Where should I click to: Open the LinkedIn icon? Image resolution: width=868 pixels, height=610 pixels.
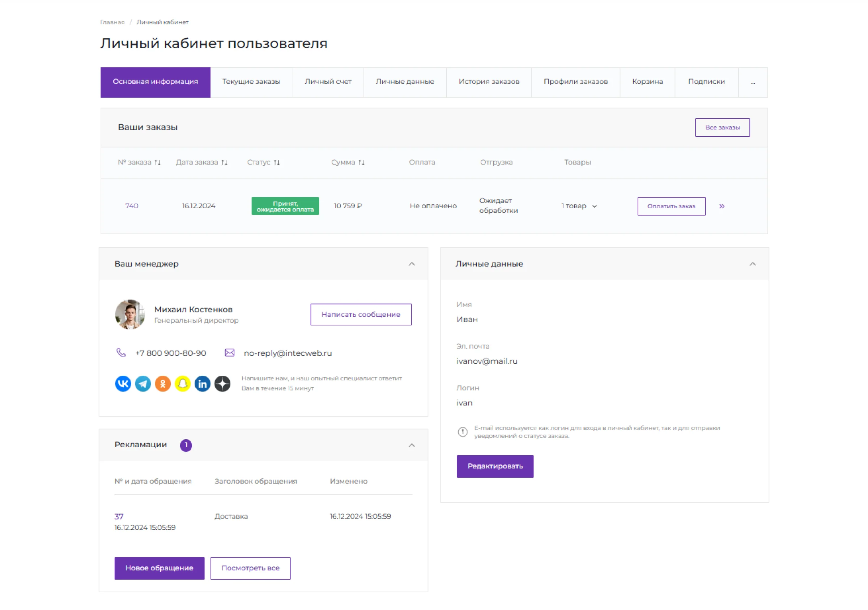(203, 384)
